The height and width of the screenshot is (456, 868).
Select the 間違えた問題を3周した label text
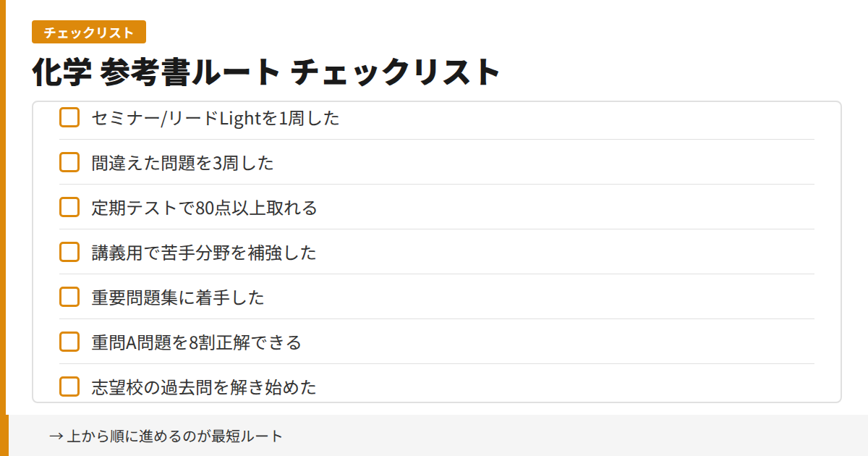(x=181, y=163)
